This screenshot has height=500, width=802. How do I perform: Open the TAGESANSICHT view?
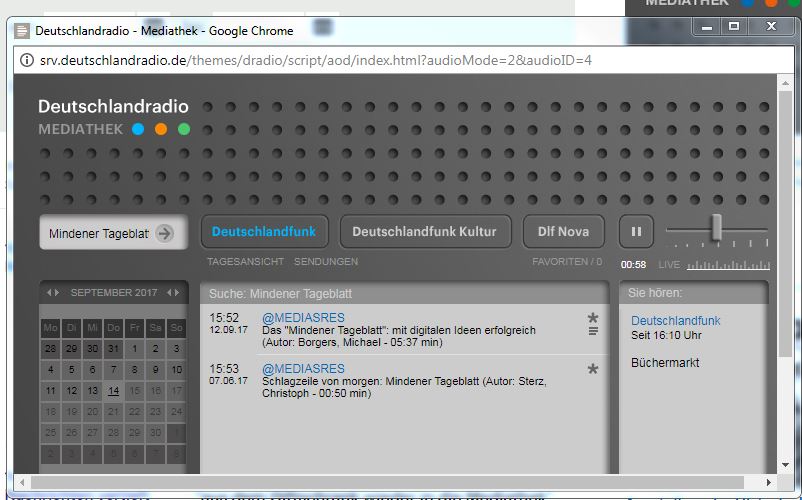245,262
